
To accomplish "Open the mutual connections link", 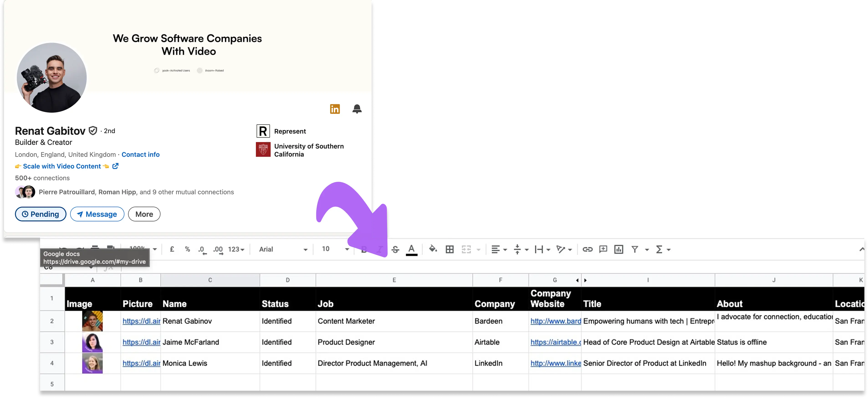I will (x=136, y=192).
